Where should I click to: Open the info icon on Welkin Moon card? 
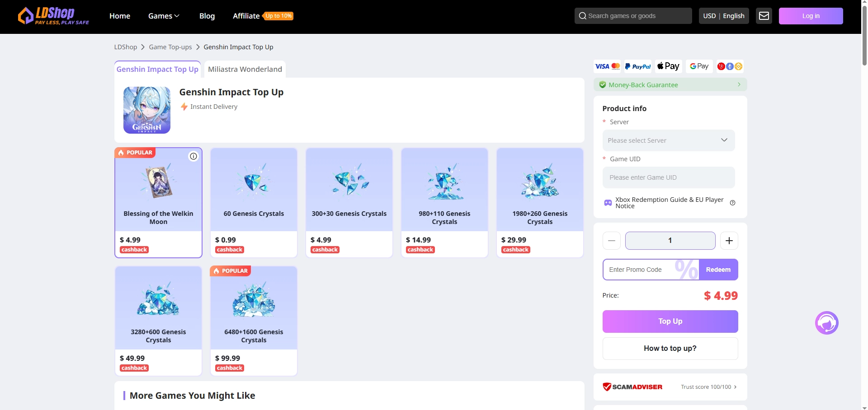pos(193,156)
